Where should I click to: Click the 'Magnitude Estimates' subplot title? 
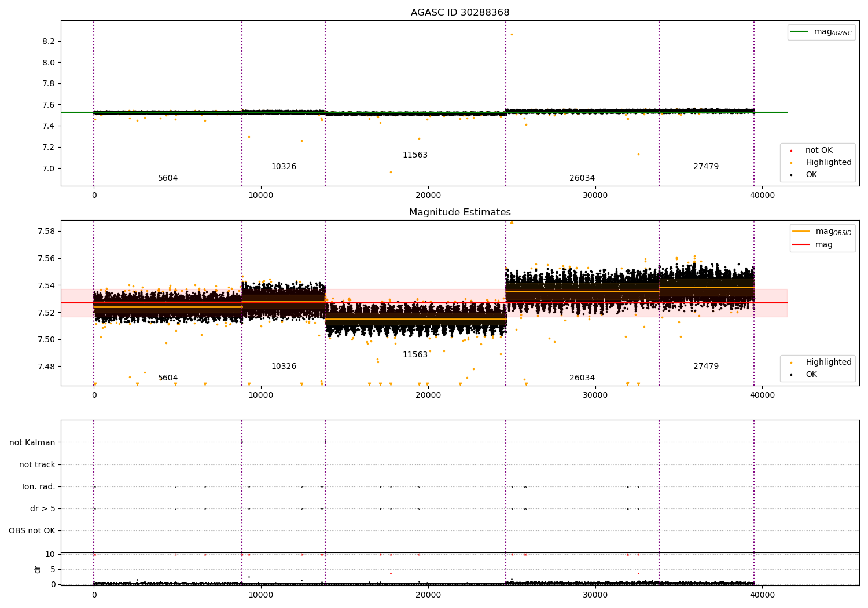coord(460,213)
